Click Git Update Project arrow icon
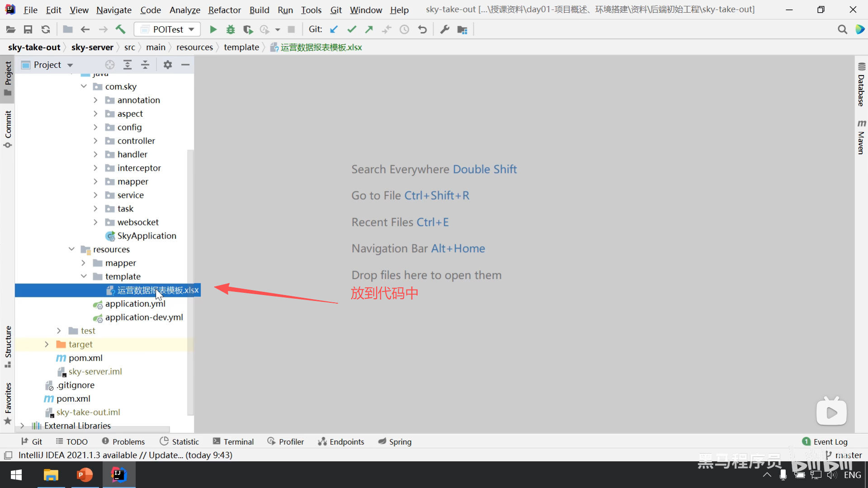 [334, 29]
